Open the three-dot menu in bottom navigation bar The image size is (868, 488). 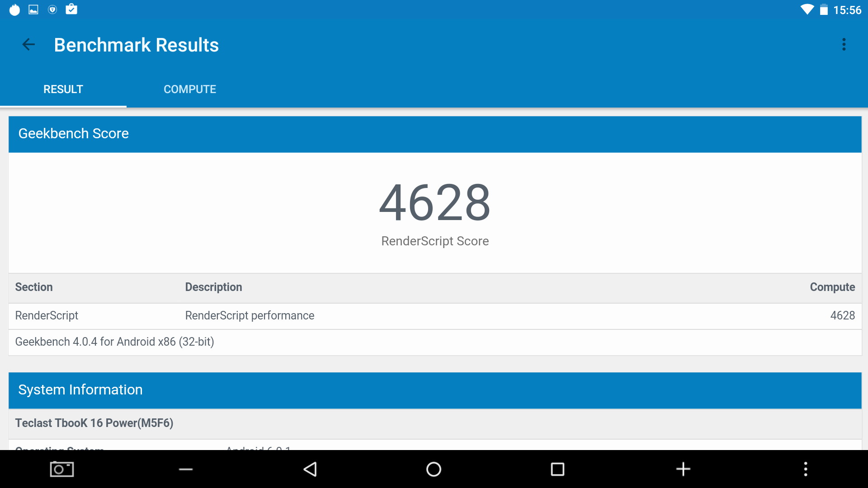(x=806, y=469)
